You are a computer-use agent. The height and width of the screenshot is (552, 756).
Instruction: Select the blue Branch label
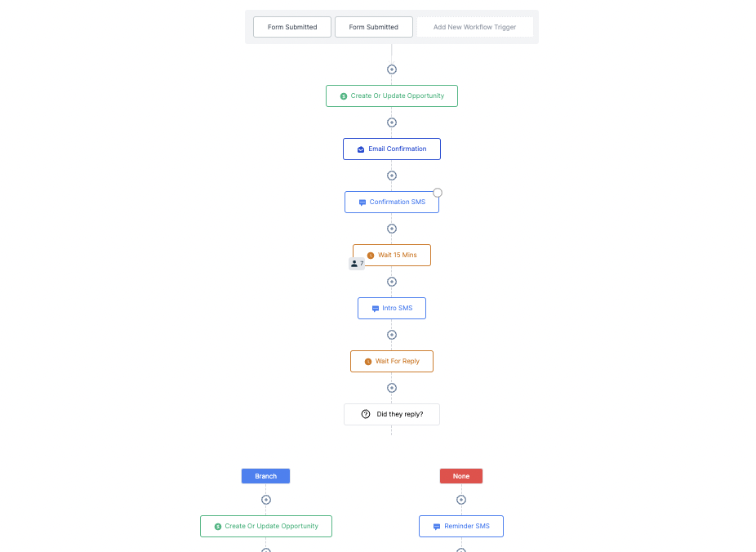[265, 476]
